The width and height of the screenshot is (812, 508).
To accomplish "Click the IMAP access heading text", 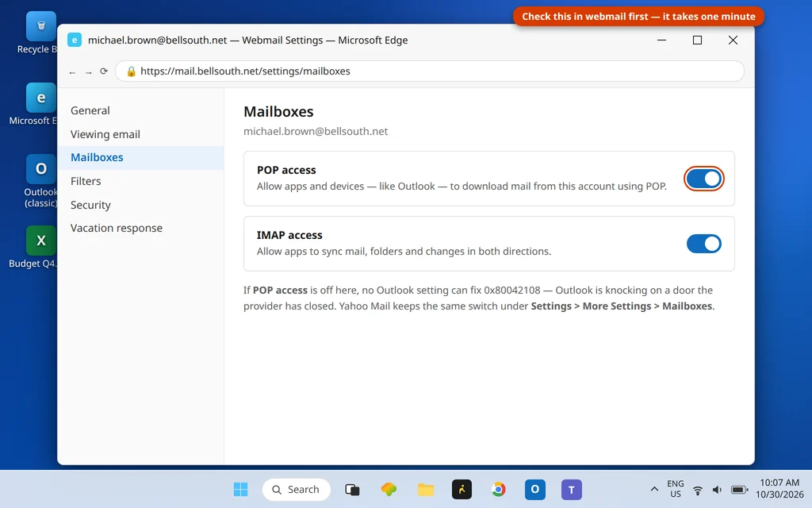I will pos(289,235).
